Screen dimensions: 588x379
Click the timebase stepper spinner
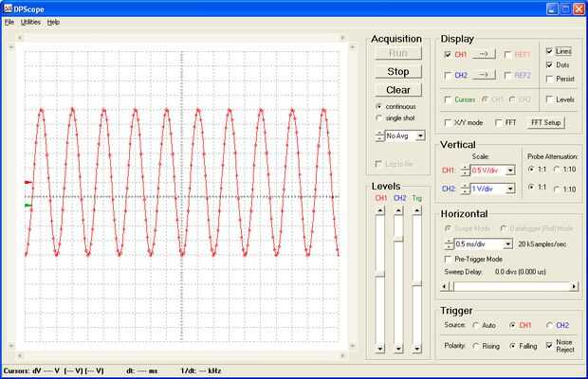point(450,244)
